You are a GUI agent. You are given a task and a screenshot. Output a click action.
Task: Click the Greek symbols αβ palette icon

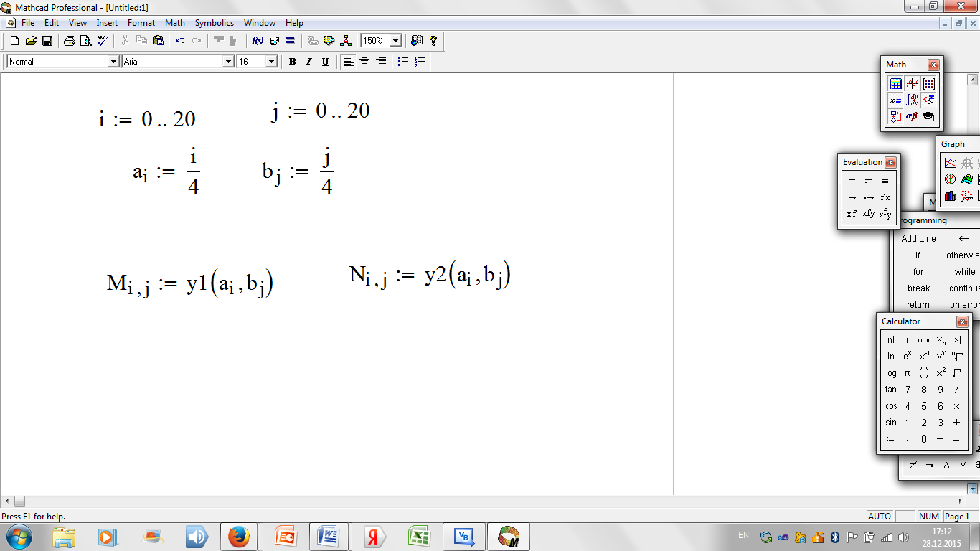tap(912, 116)
